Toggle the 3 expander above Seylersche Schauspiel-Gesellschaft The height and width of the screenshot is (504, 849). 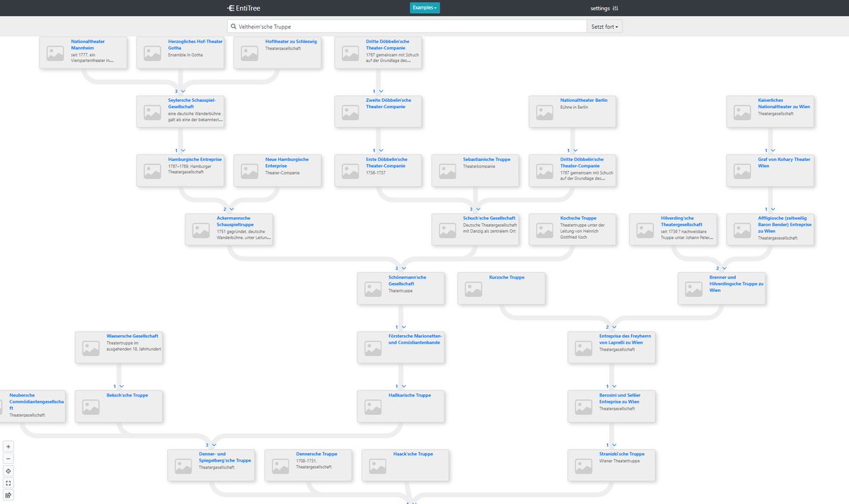coord(180,91)
